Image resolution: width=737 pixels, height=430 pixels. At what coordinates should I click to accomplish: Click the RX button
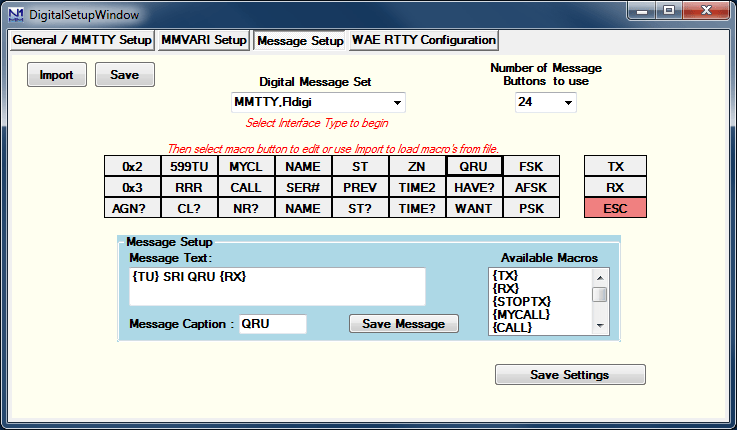click(x=615, y=188)
